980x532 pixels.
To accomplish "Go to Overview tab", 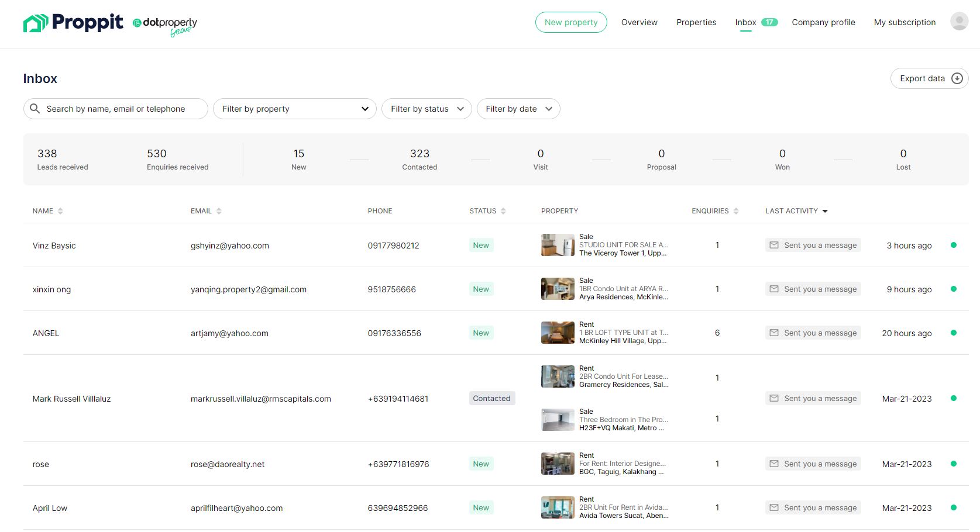I will tap(639, 22).
